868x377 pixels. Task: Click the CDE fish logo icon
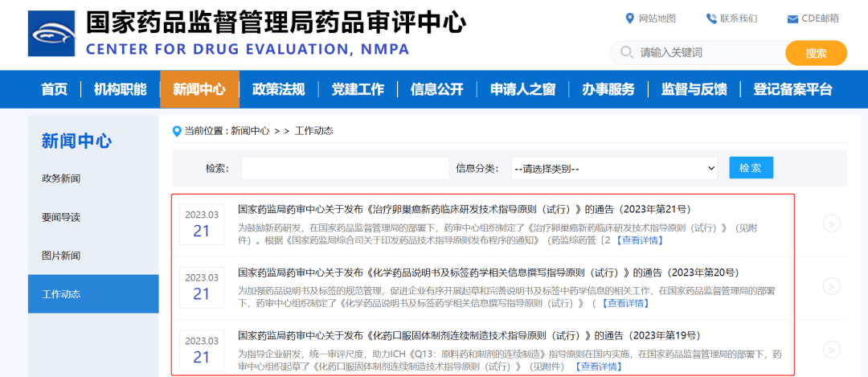51,35
